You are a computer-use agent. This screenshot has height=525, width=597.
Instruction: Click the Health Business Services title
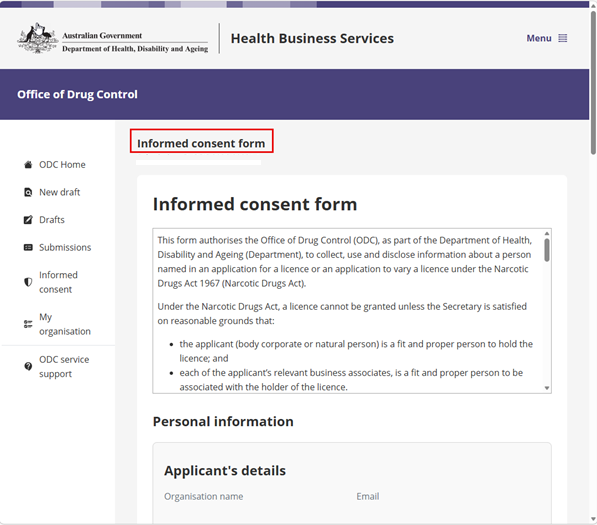click(312, 38)
